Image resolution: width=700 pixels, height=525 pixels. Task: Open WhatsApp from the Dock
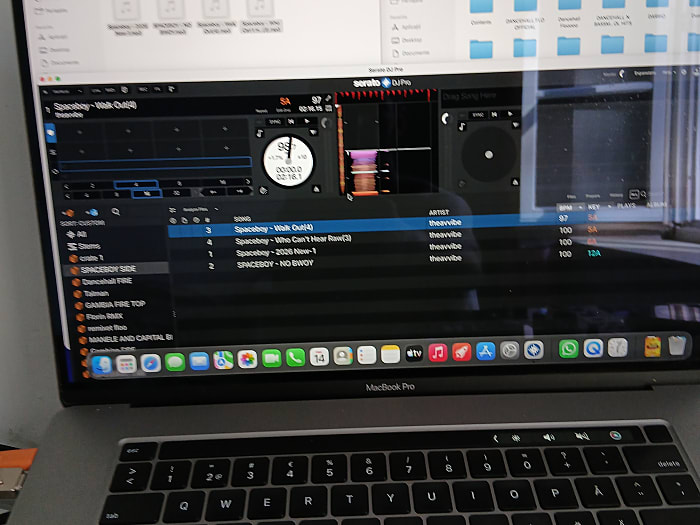[x=568, y=349]
